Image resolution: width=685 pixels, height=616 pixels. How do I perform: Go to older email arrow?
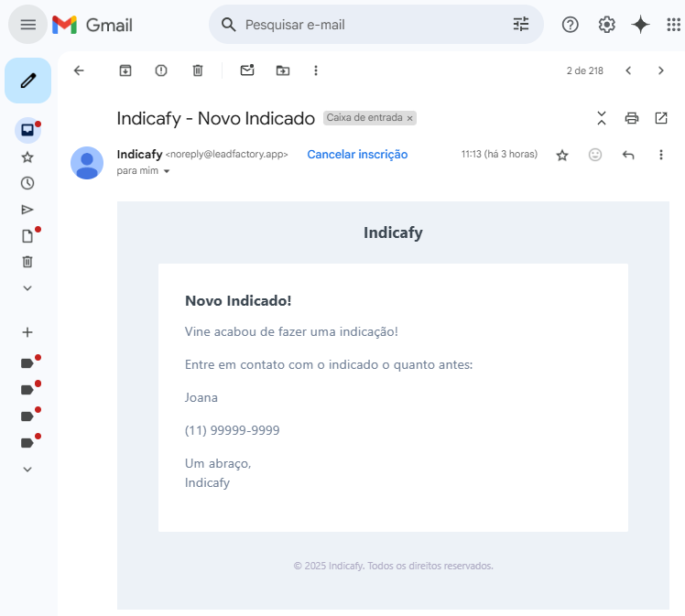tap(660, 70)
